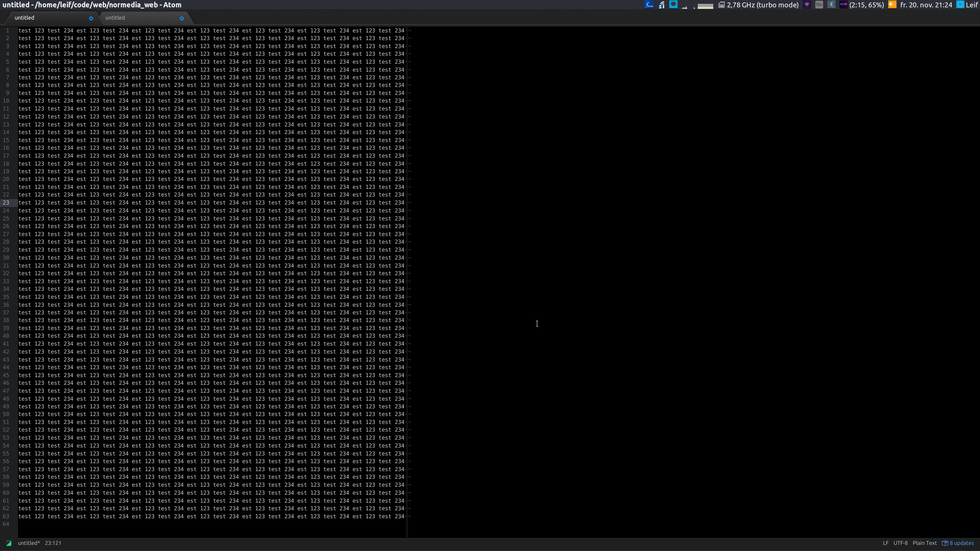The width and height of the screenshot is (980, 551).
Task: Open the 2,78 GHz (turbo mode) CPU frequency indicator
Action: (x=762, y=5)
